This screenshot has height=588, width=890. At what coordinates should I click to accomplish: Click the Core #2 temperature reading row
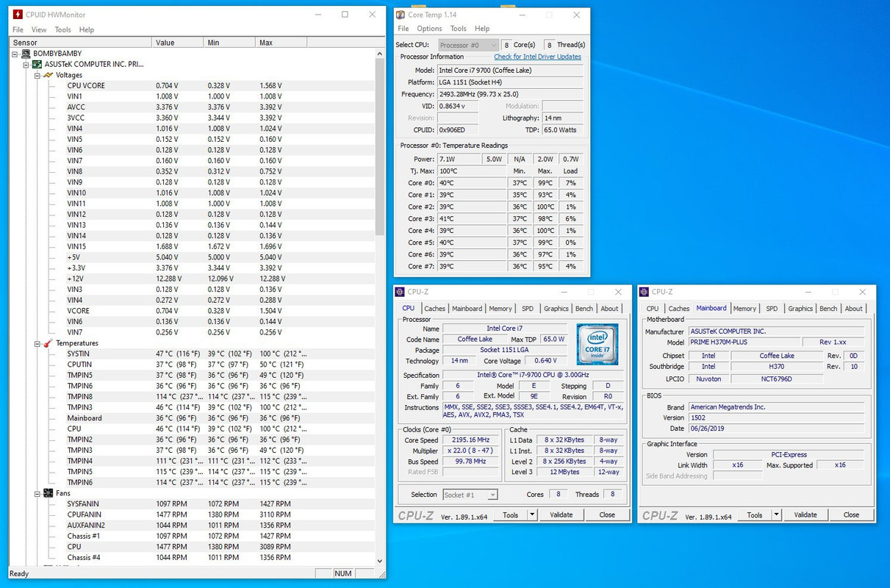495,207
